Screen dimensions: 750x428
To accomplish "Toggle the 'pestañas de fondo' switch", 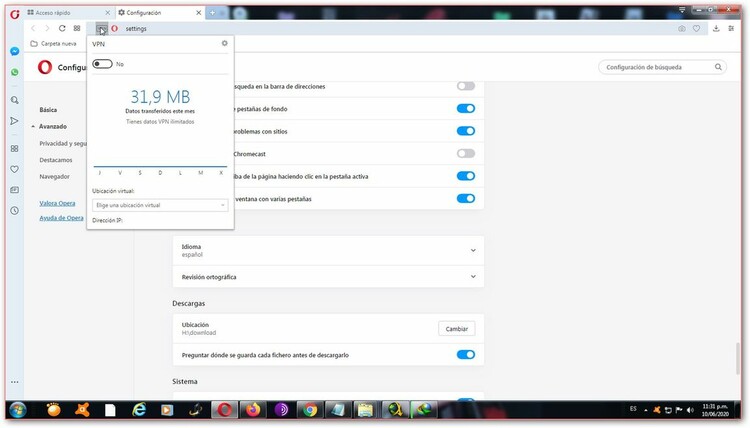I will coord(465,109).
